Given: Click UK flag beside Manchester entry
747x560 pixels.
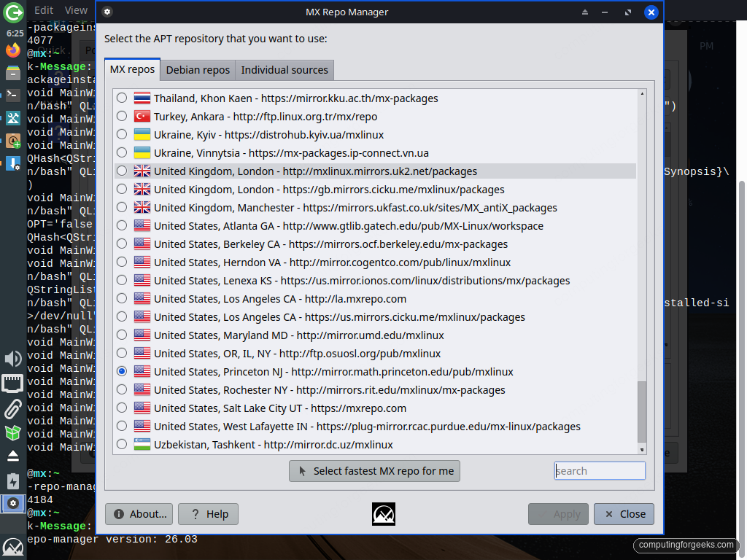Looking at the screenshot, I should 142,207.
